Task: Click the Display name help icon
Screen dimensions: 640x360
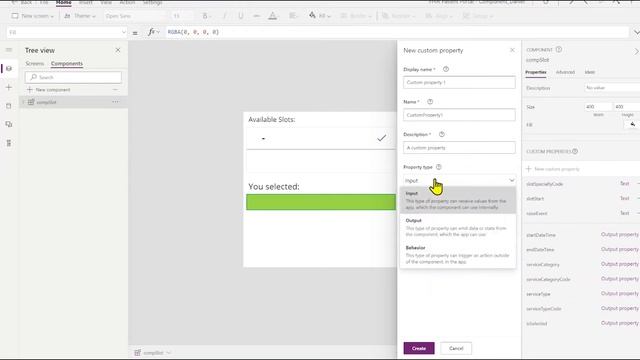Action: point(446,69)
